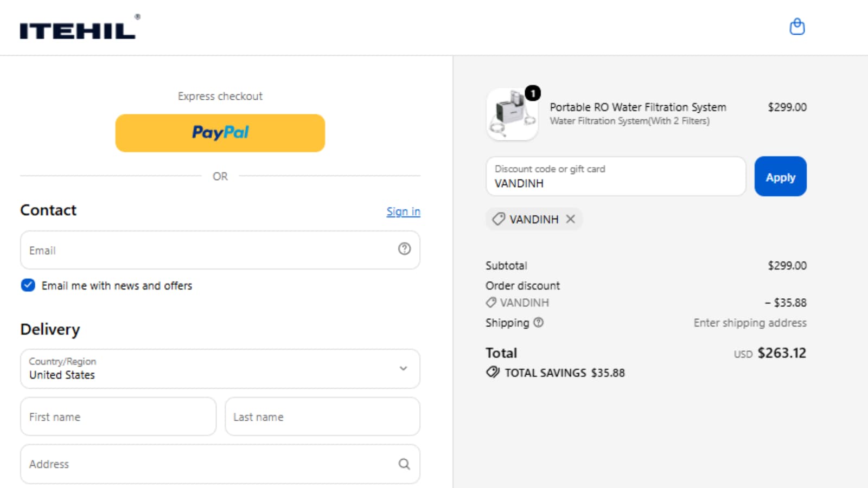
Task: Select the Discount code or gift card field
Action: click(x=616, y=177)
